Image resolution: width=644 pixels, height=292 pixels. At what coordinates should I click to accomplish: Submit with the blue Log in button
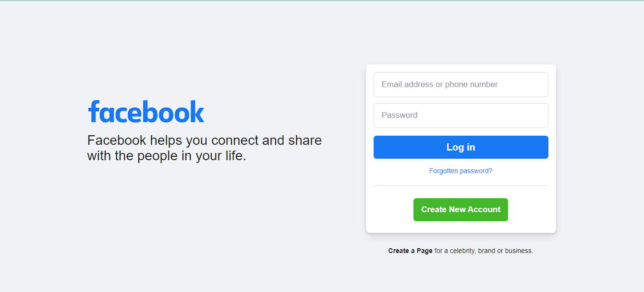461,147
